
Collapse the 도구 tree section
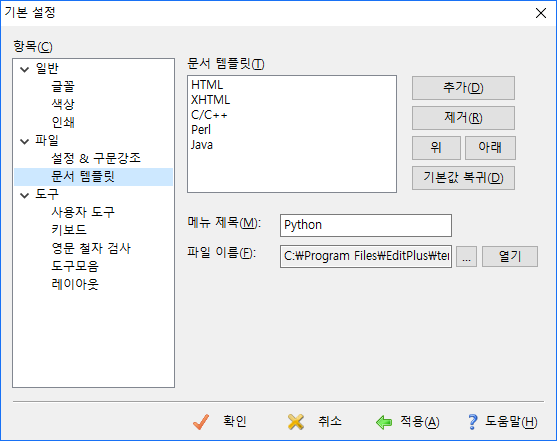pos(25,195)
